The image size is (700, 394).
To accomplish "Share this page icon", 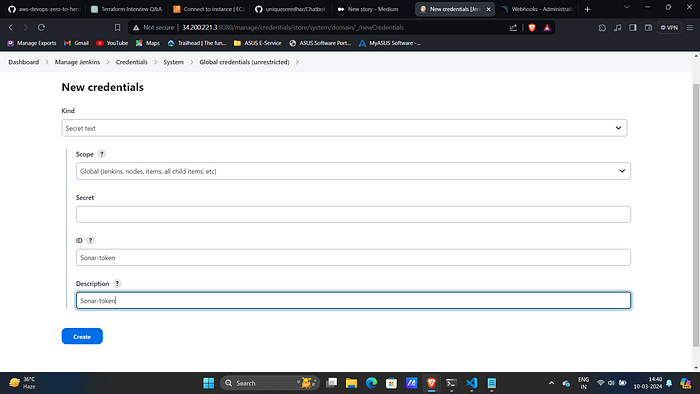I will point(513,28).
